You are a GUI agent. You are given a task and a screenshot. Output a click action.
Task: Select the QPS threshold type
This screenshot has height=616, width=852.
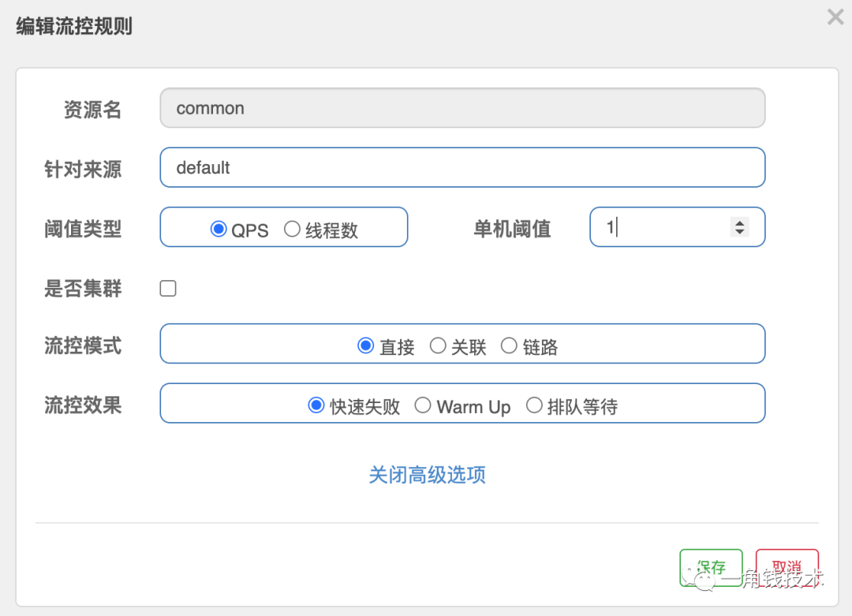click(219, 230)
